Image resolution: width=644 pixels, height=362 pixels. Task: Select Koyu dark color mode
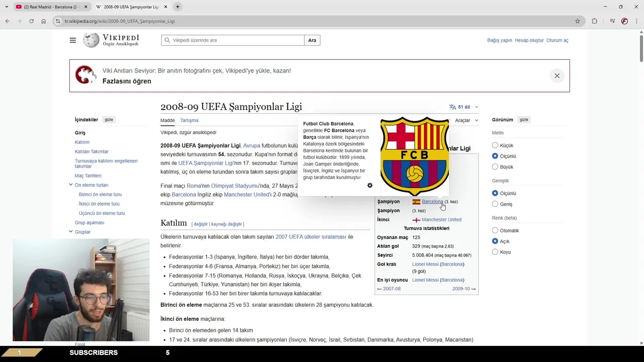point(495,252)
